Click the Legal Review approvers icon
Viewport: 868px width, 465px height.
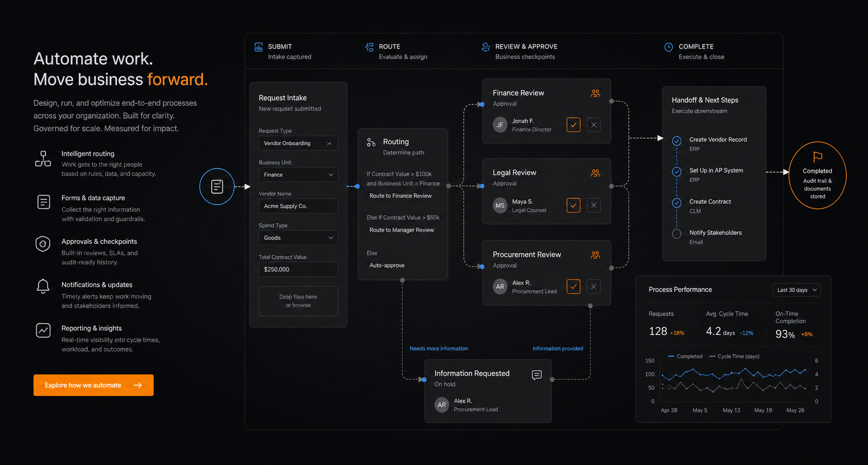595,173
